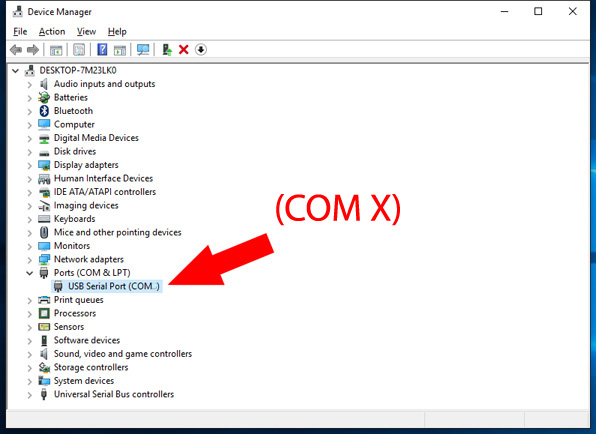Click the Bluetooth category icon
The image size is (596, 434).
[x=44, y=111]
